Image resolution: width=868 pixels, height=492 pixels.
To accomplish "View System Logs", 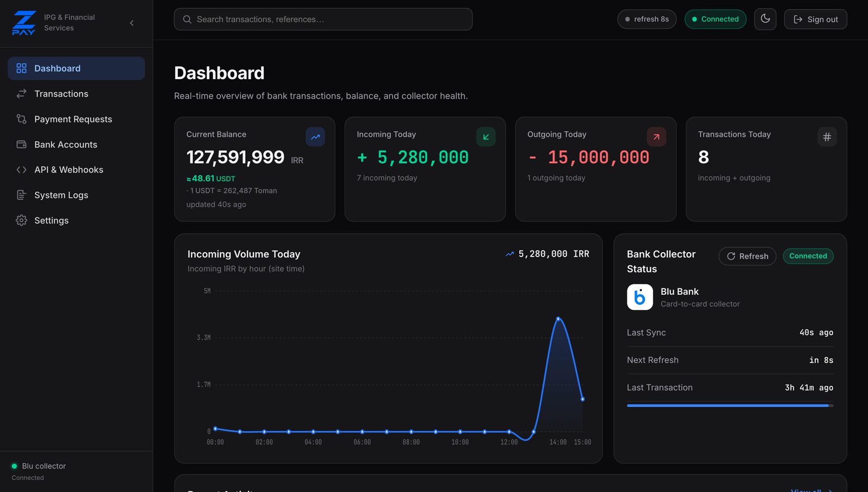I will tap(76, 195).
